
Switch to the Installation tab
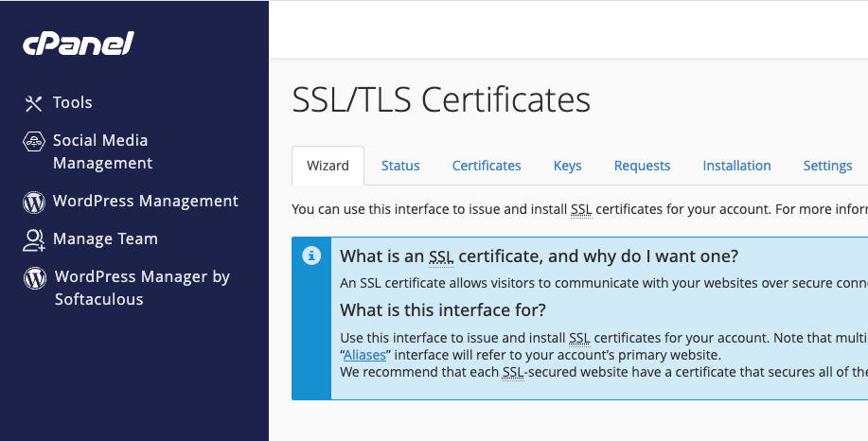[736, 166]
